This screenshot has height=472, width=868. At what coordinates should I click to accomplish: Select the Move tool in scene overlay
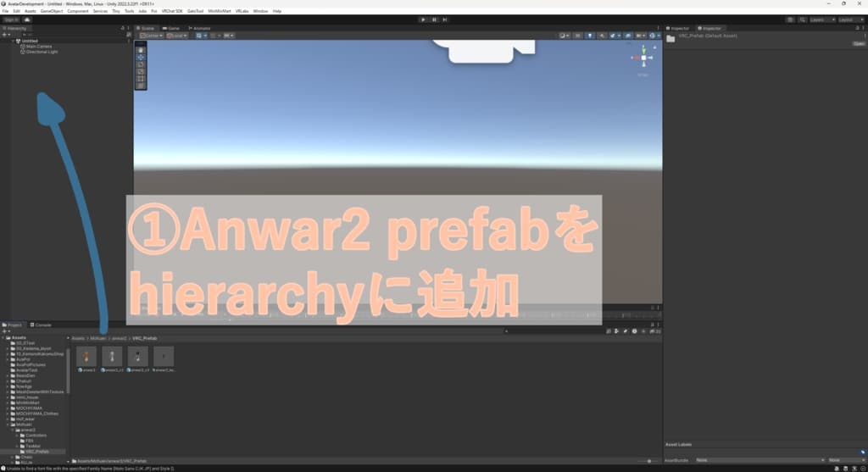tap(140, 57)
